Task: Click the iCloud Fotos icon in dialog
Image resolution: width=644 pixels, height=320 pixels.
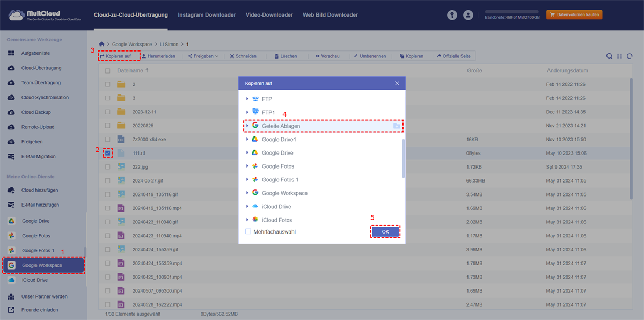Action: [x=255, y=220]
